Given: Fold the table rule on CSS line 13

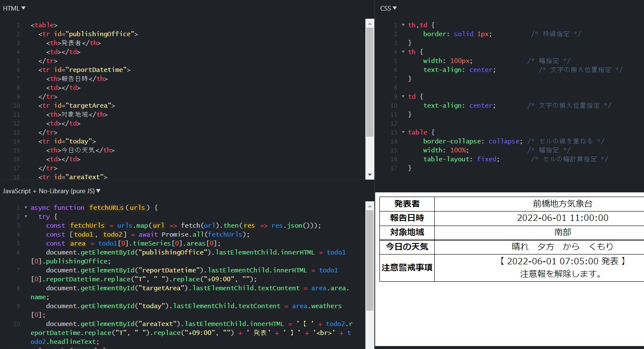Looking at the screenshot, I should click(403, 132).
